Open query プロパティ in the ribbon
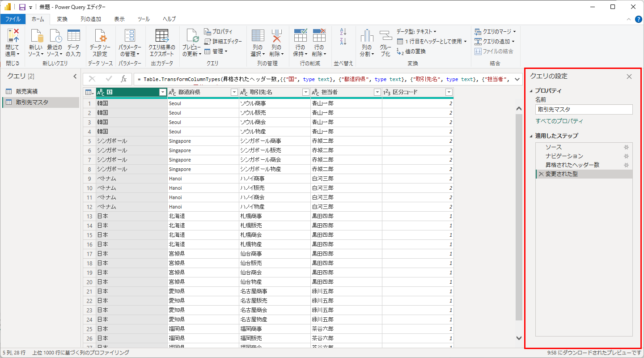Screen dimensions: 644x358 point(218,32)
